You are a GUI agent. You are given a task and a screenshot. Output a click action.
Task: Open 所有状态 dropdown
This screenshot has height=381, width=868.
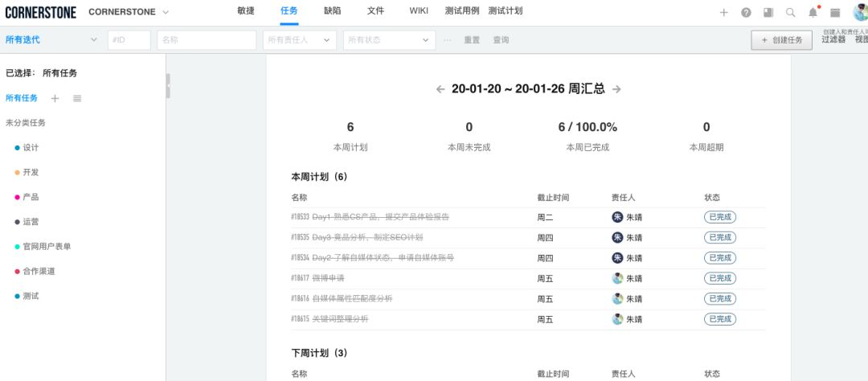click(x=389, y=40)
